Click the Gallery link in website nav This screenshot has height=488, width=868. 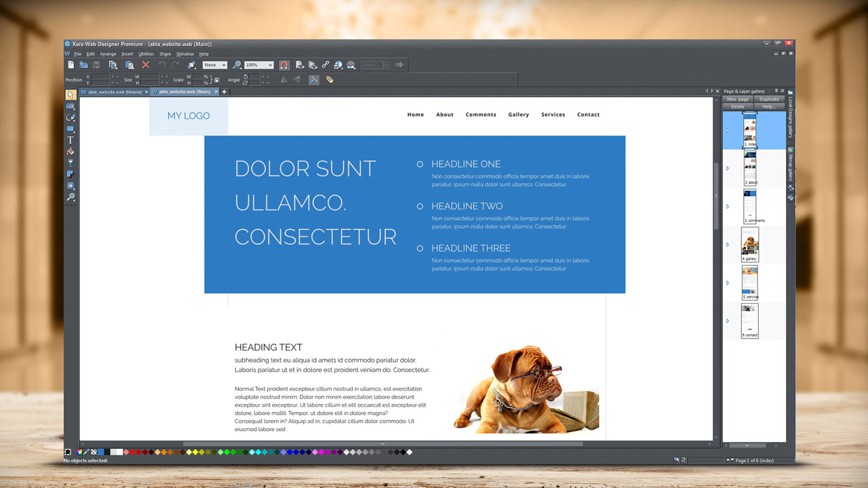pos(519,115)
